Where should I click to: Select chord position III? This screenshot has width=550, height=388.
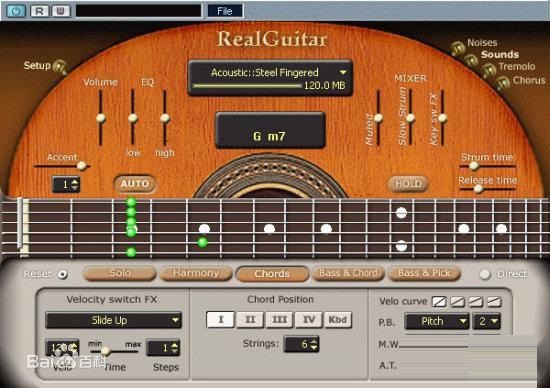pyautogui.click(x=279, y=320)
